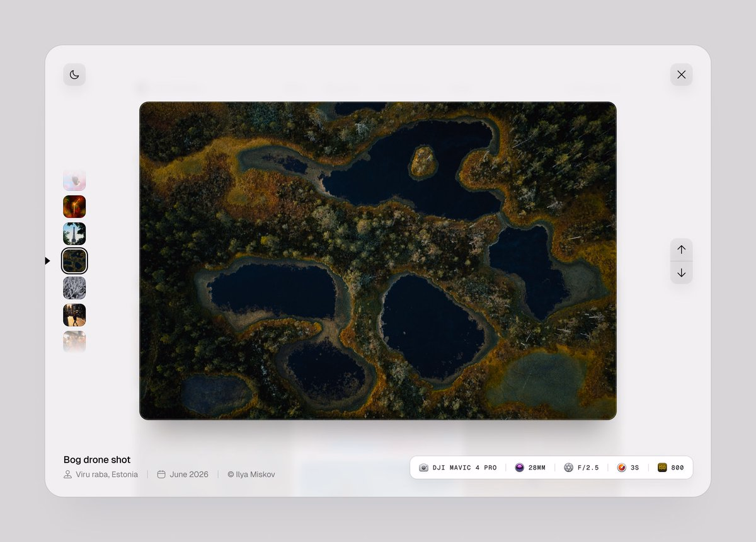Go to next photo with down arrow
The height and width of the screenshot is (542, 756).
click(681, 273)
